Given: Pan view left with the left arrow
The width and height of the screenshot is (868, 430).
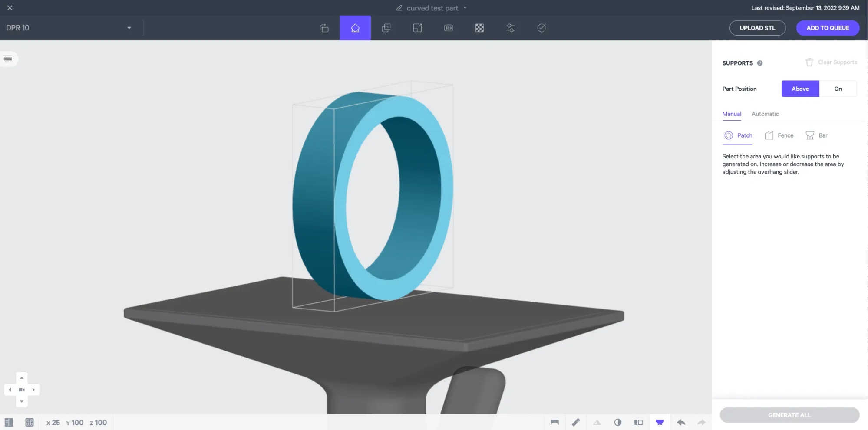Looking at the screenshot, I should pyautogui.click(x=10, y=390).
